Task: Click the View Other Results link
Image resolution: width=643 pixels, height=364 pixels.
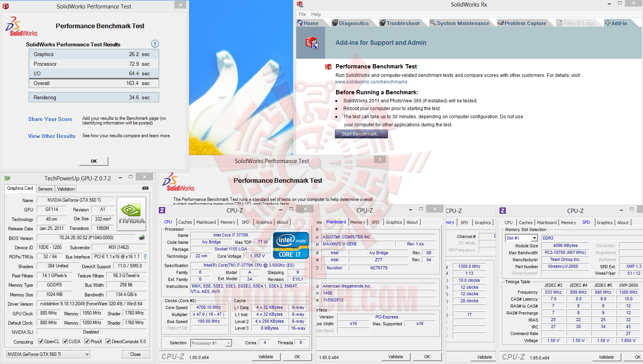Action: pos(52,136)
